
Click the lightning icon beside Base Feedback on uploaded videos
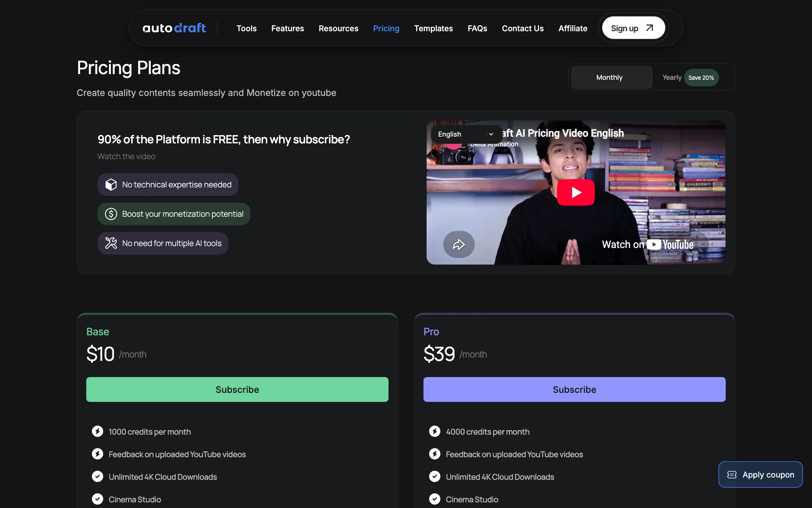coord(97,454)
